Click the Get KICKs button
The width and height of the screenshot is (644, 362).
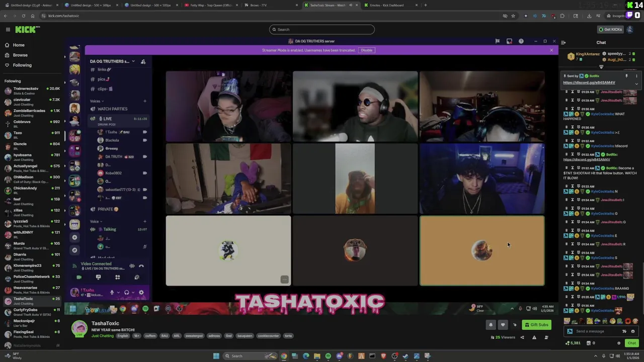point(610,29)
